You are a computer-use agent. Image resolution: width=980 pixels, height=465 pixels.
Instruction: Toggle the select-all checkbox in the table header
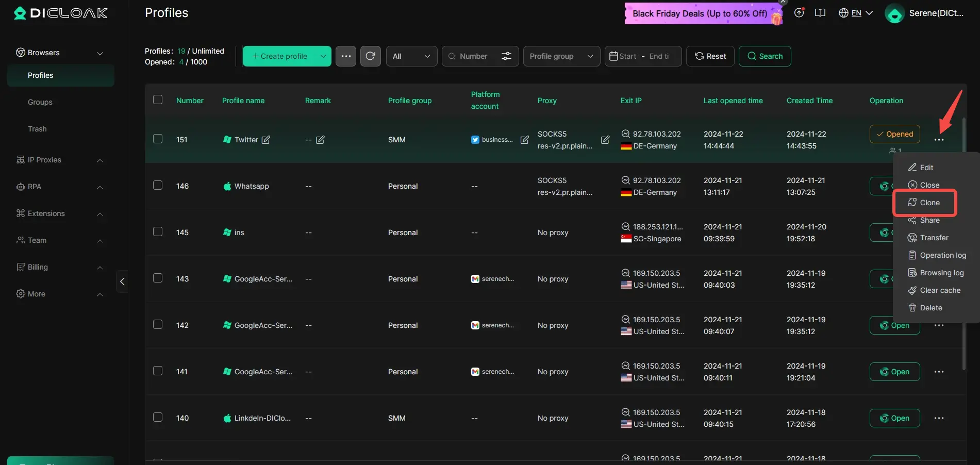pos(158,99)
